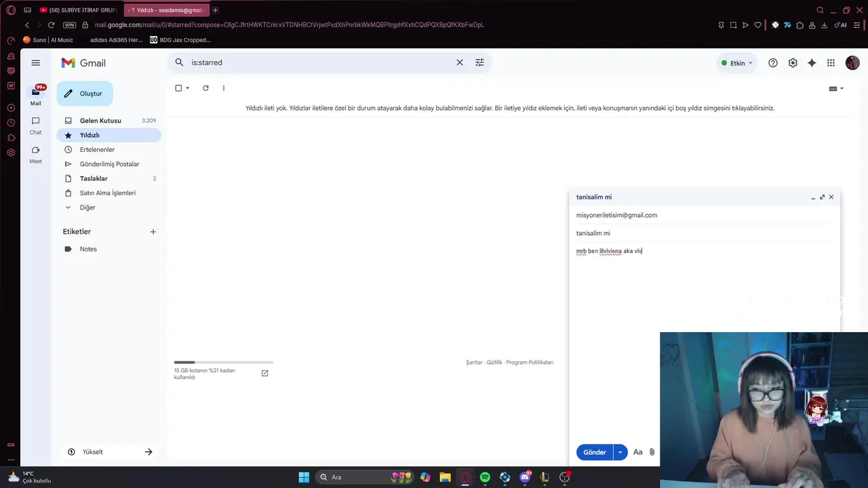Click the subject field tanisalim mi
This screenshot has height=488, width=868.
[x=704, y=233]
